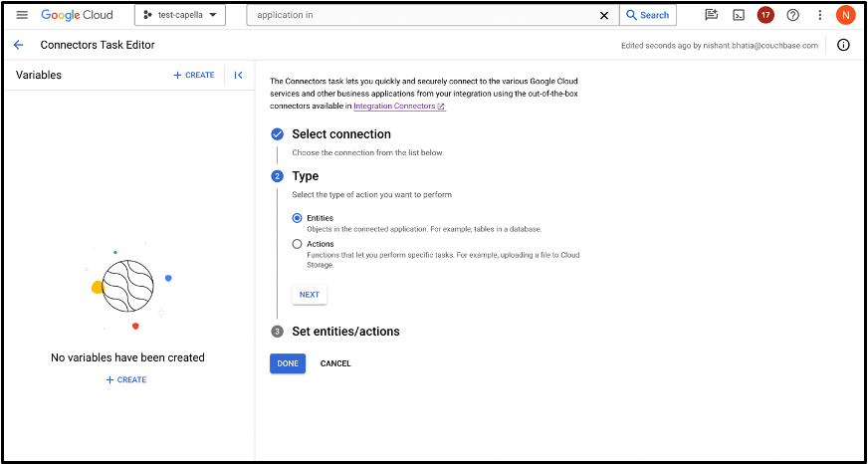Select the Actions radio button

pyautogui.click(x=298, y=244)
